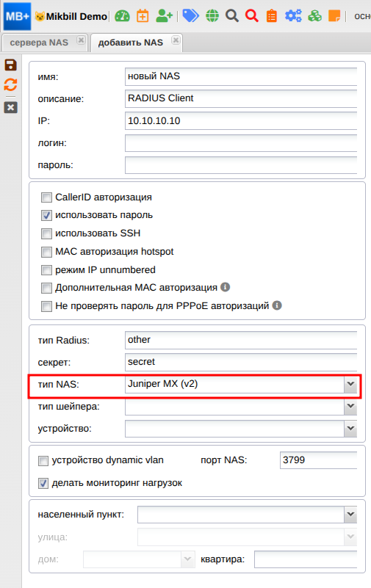Click the MB+ logo button
The height and width of the screenshot is (588, 371).
click(17, 16)
